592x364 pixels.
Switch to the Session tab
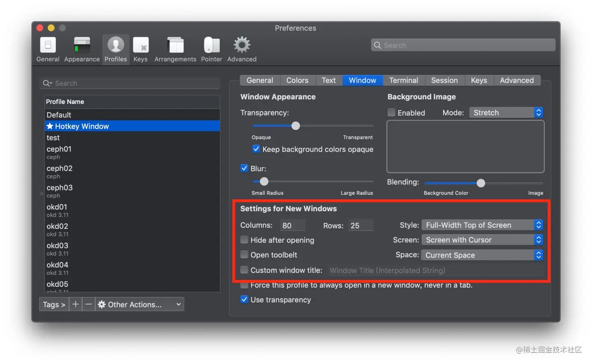[x=444, y=81]
